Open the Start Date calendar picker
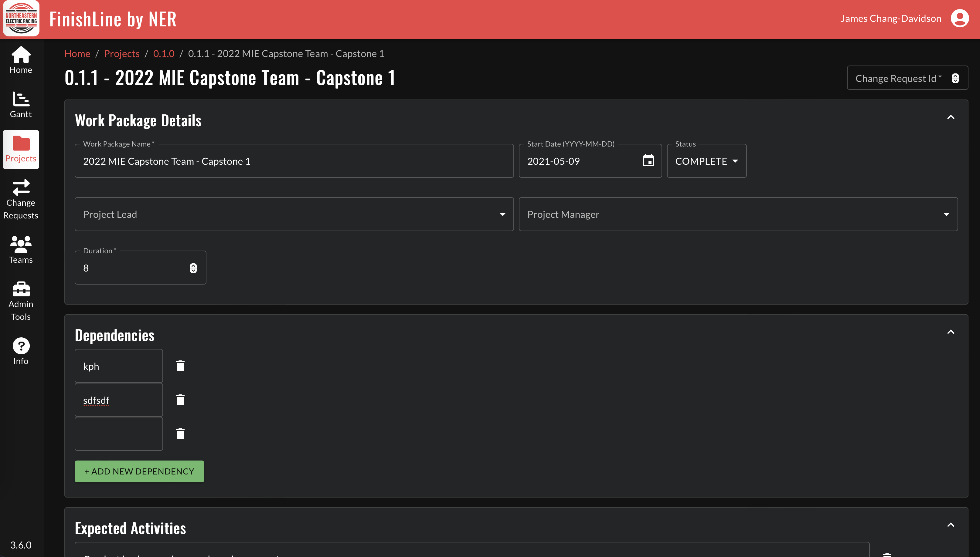This screenshot has height=557, width=980. point(648,161)
